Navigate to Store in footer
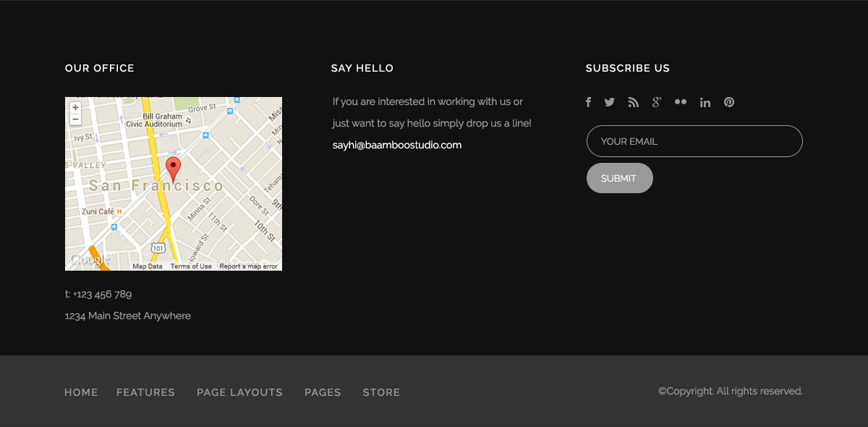This screenshot has width=868, height=427. coord(381,392)
